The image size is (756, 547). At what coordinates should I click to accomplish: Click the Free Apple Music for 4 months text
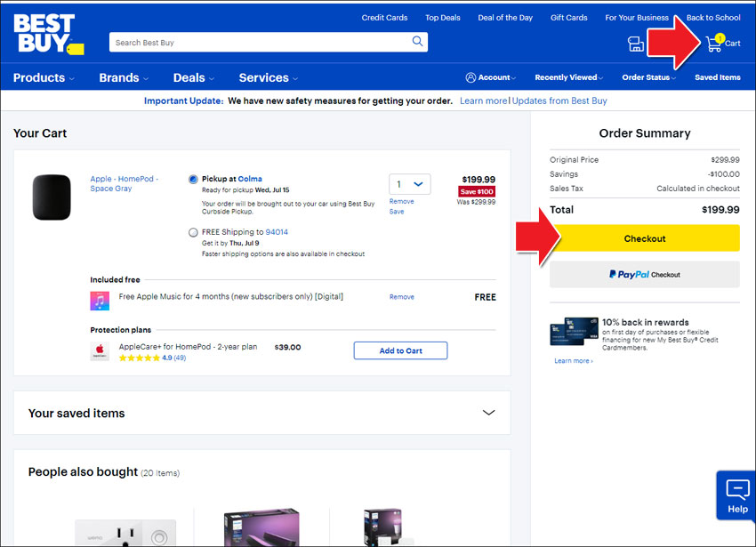tap(231, 297)
